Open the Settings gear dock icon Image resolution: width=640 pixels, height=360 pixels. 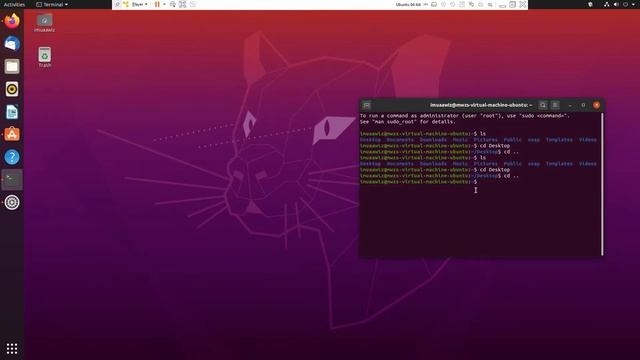[12, 202]
